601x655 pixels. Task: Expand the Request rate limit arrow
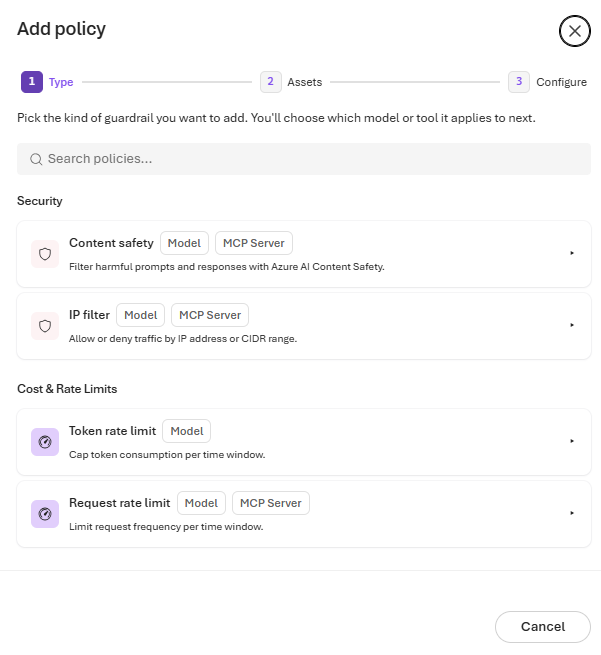click(572, 513)
